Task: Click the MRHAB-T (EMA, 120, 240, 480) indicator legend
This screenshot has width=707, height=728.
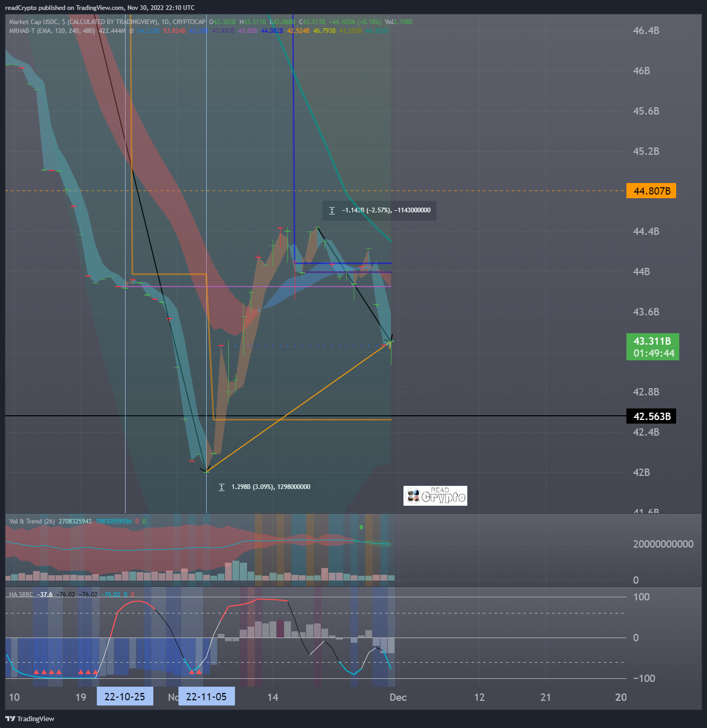Action: pyautogui.click(x=52, y=31)
